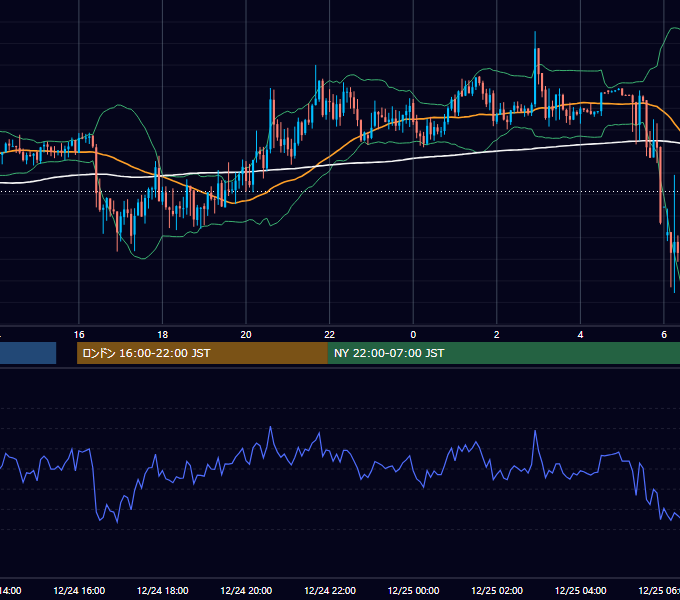Click the 20 hour axis label

tap(246, 335)
